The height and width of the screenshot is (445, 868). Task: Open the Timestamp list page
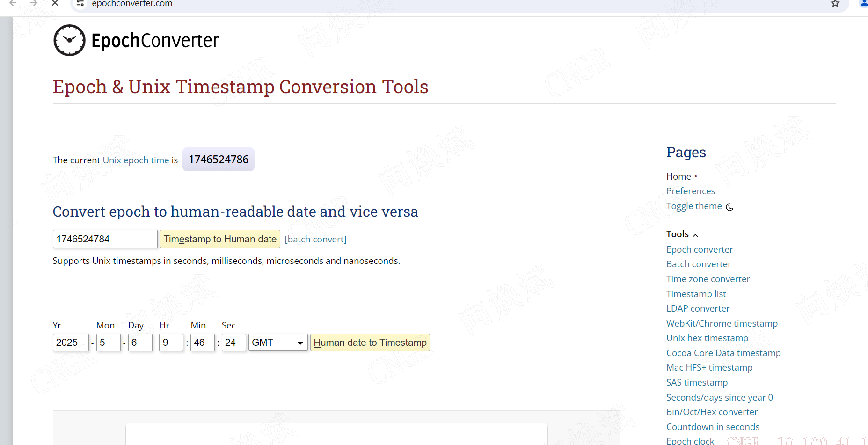coord(696,294)
